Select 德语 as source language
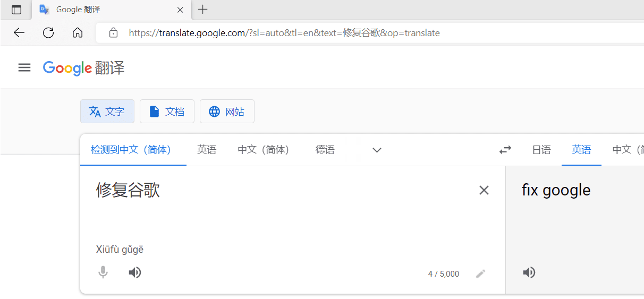 click(325, 150)
